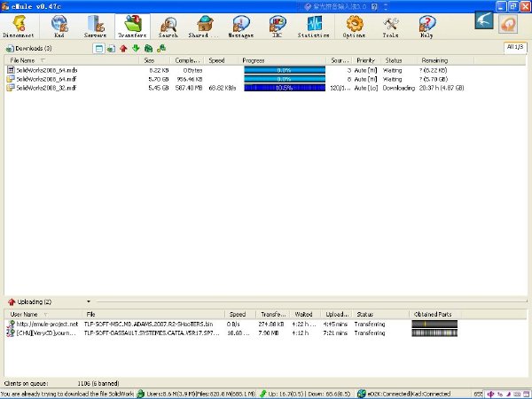Click the orange icon beside the mule logo
Viewport: 532px width, 399px height.
pos(508,24)
